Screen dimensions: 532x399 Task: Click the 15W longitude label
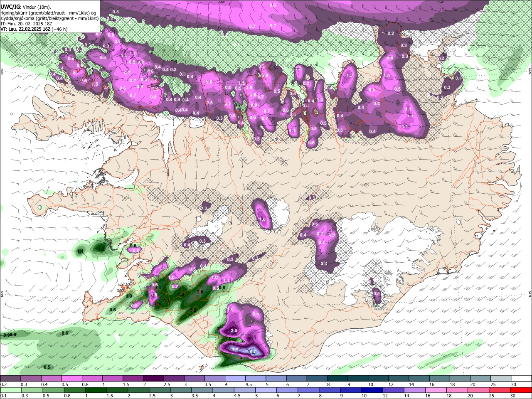(x=440, y=2)
